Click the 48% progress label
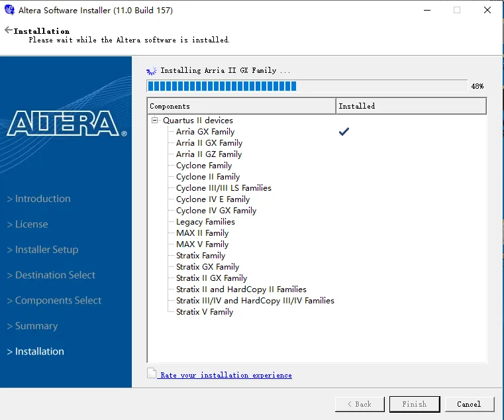Image resolution: width=504 pixels, height=420 pixels. [478, 86]
